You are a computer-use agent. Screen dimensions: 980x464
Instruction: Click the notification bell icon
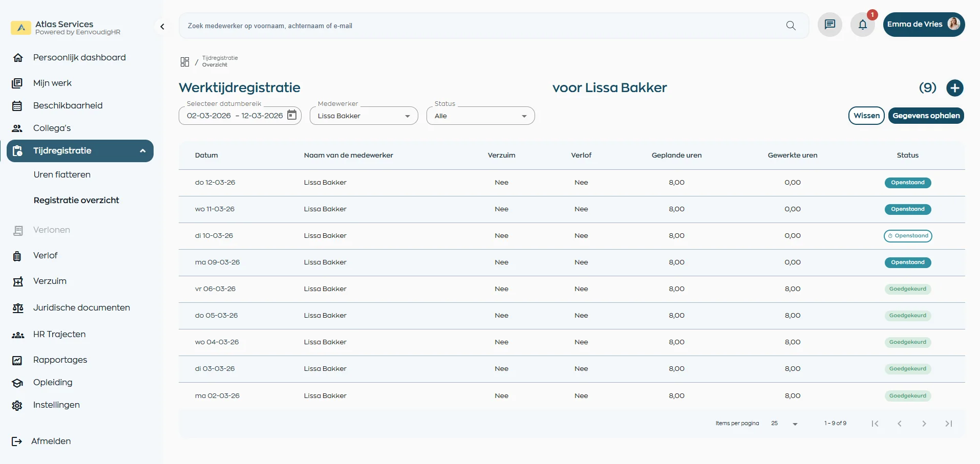[863, 25]
